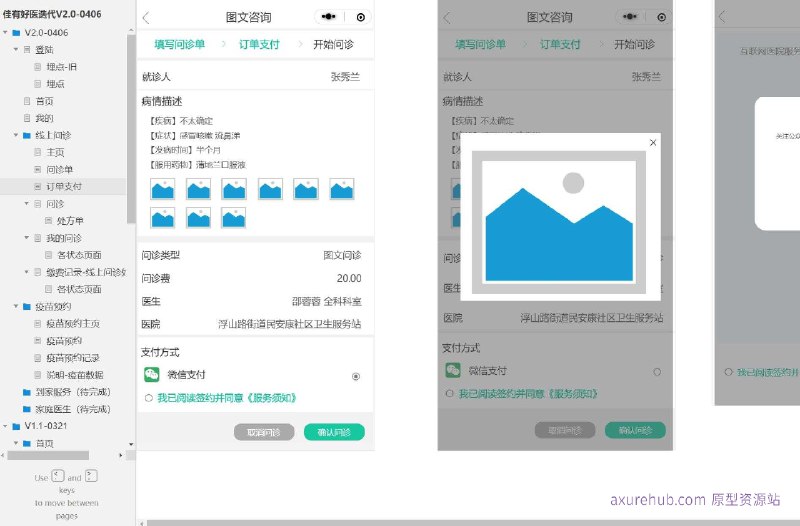Image resolution: width=800 pixels, height=526 pixels.
Task: Click the WeChat pay logo in dimmed second phone
Action: [453, 370]
